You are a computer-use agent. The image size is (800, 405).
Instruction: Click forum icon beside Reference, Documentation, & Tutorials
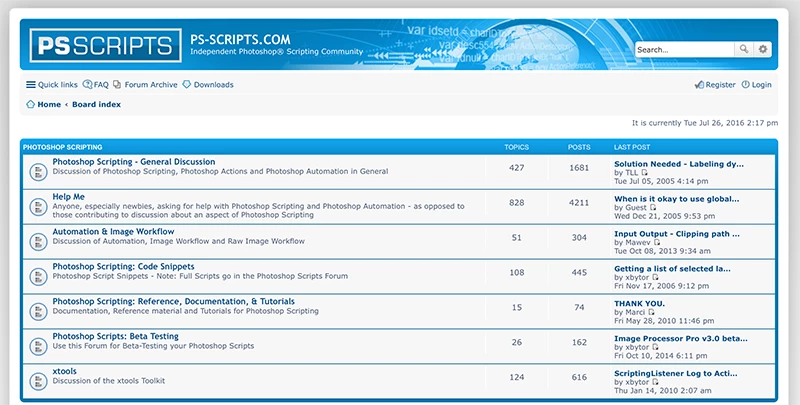(x=38, y=312)
